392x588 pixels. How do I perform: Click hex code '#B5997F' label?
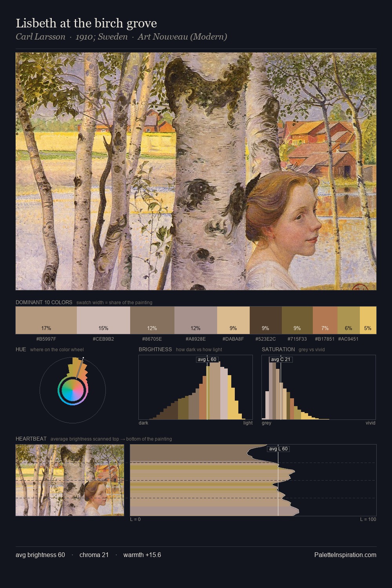[46, 339]
